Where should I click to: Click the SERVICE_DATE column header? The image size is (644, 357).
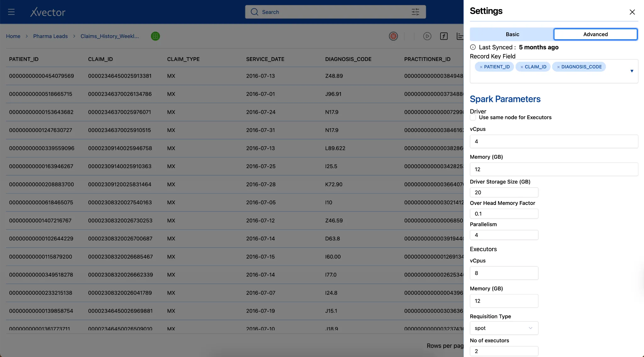click(x=265, y=59)
